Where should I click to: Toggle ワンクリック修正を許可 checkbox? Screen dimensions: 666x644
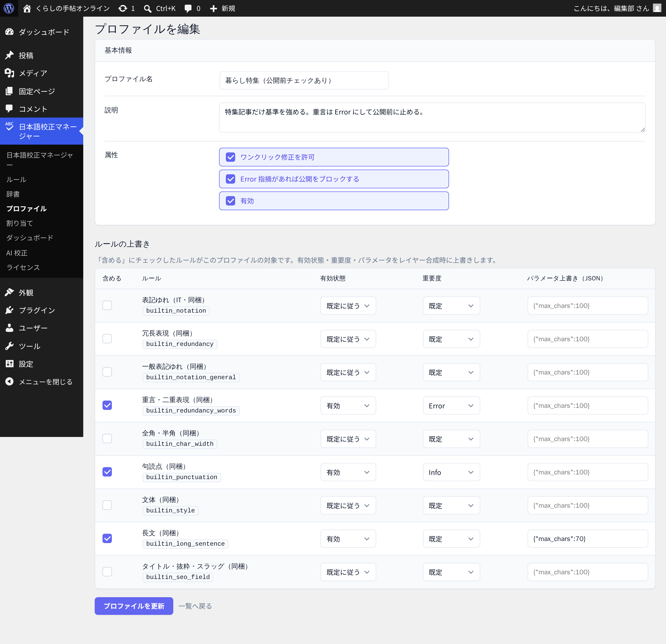tap(231, 157)
